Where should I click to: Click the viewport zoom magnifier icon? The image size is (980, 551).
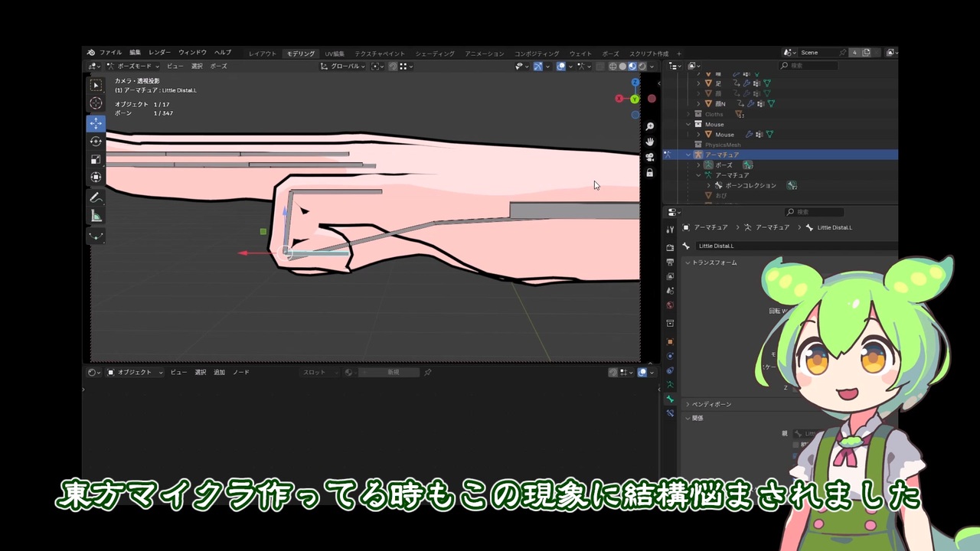pos(650,126)
